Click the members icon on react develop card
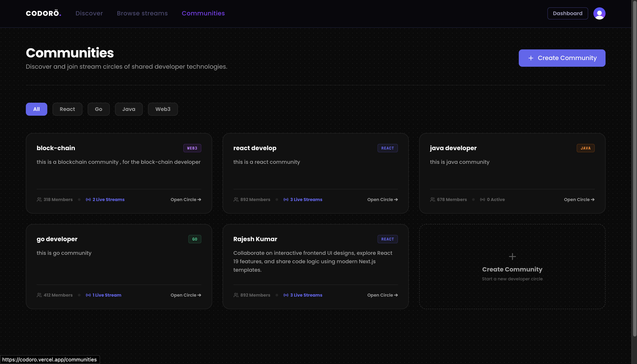 pyautogui.click(x=236, y=200)
